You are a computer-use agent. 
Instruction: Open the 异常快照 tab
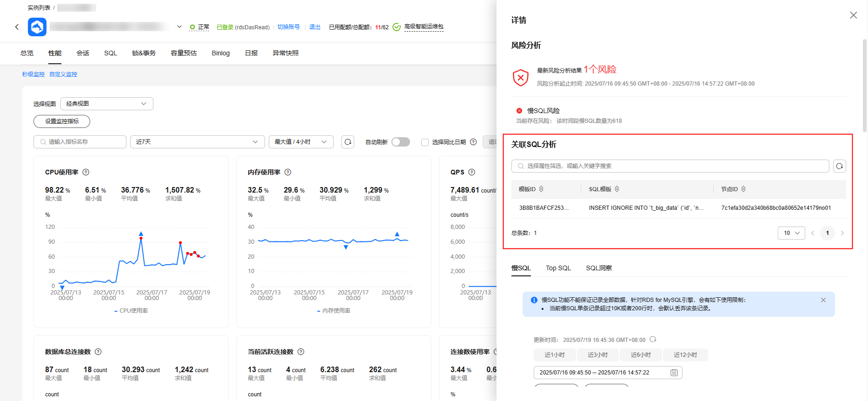click(286, 53)
